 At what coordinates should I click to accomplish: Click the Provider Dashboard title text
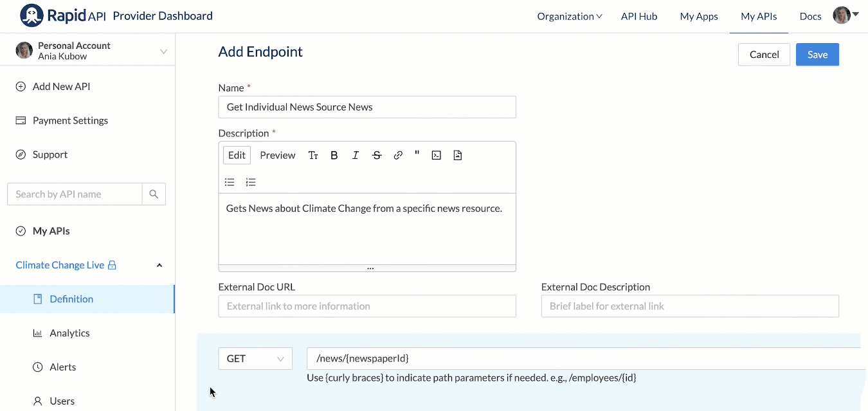click(x=163, y=16)
